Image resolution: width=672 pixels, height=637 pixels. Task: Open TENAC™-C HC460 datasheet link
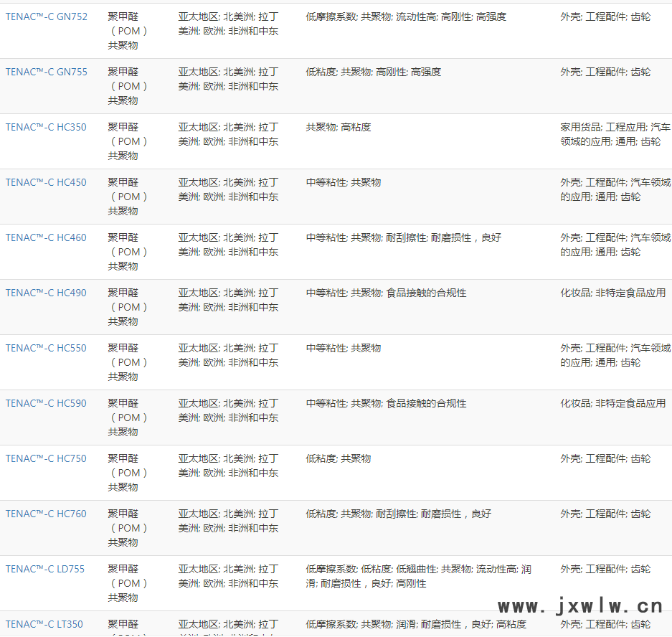[46, 237]
